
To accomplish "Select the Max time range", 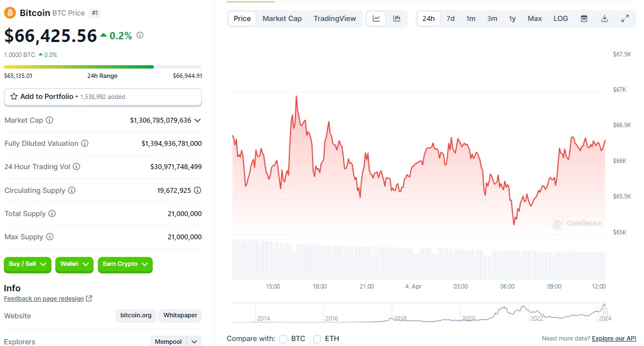I will (535, 18).
